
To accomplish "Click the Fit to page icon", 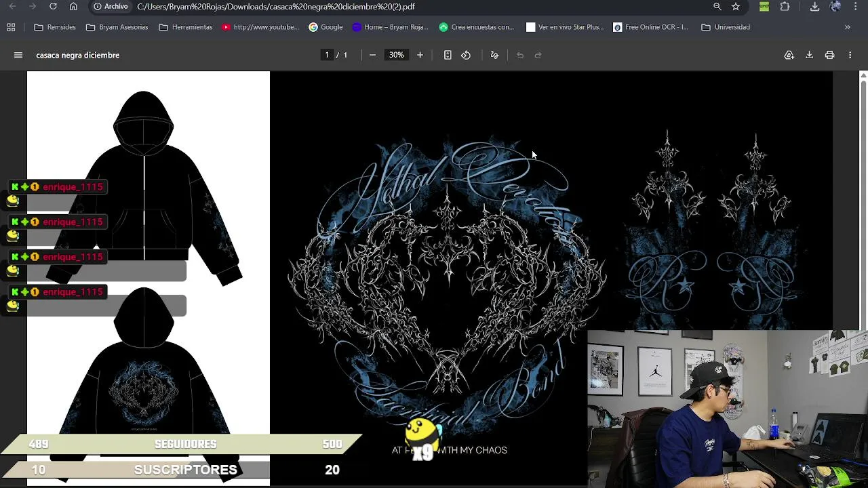I will [x=448, y=55].
